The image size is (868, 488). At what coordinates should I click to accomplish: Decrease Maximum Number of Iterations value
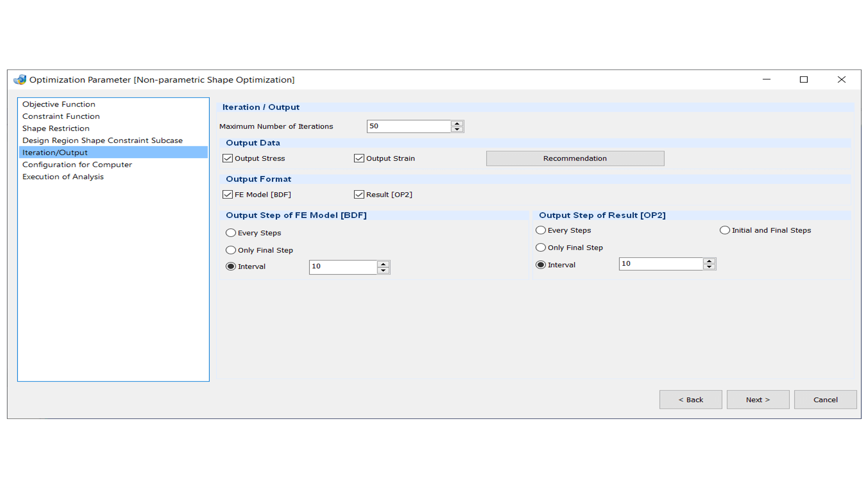tap(457, 130)
